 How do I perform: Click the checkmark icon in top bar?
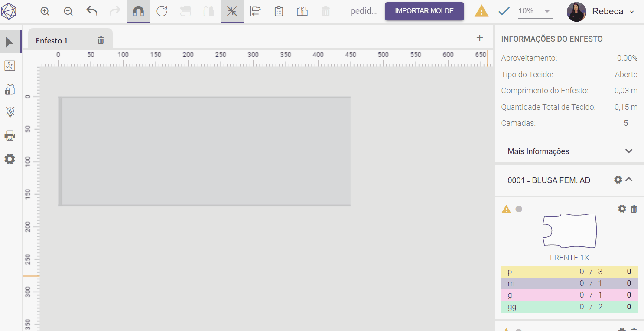click(504, 11)
